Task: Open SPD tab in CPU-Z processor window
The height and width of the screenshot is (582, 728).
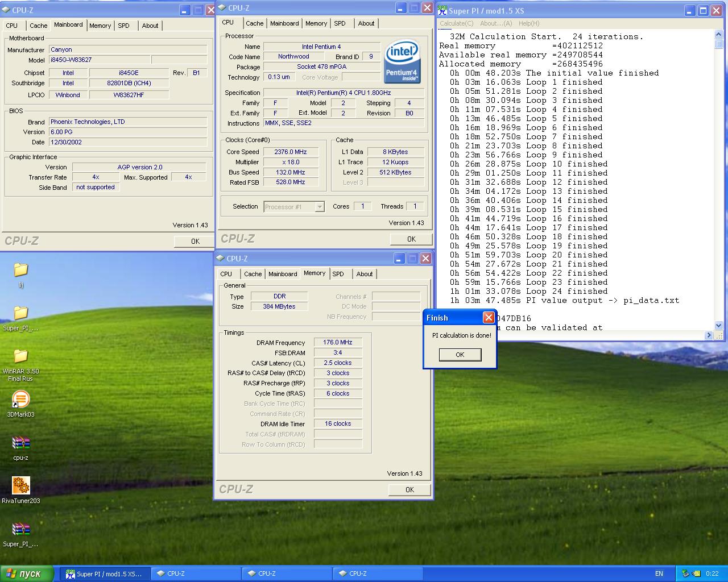Action: pos(340,23)
